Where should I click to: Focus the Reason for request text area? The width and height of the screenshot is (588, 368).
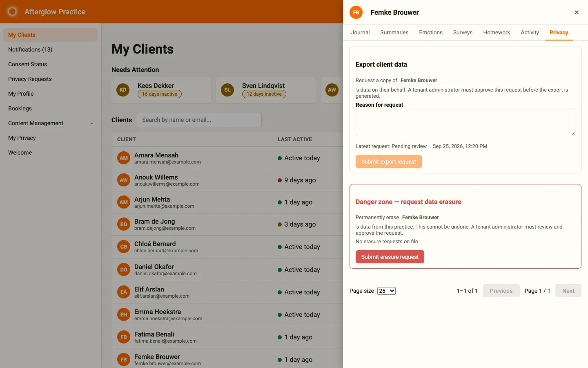tap(465, 122)
